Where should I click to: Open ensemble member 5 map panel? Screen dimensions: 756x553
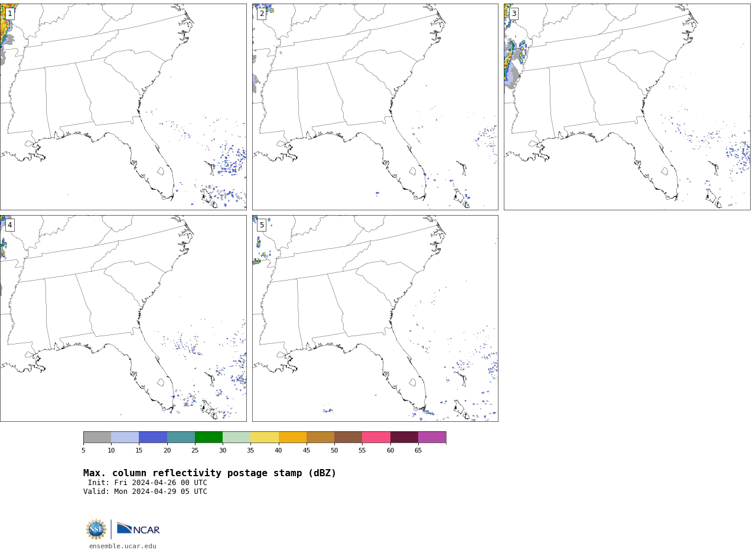pos(375,318)
